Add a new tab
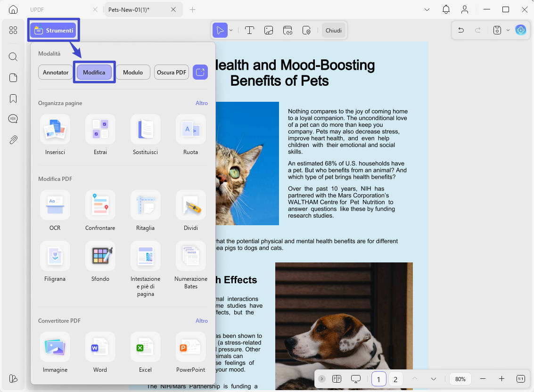 click(192, 9)
